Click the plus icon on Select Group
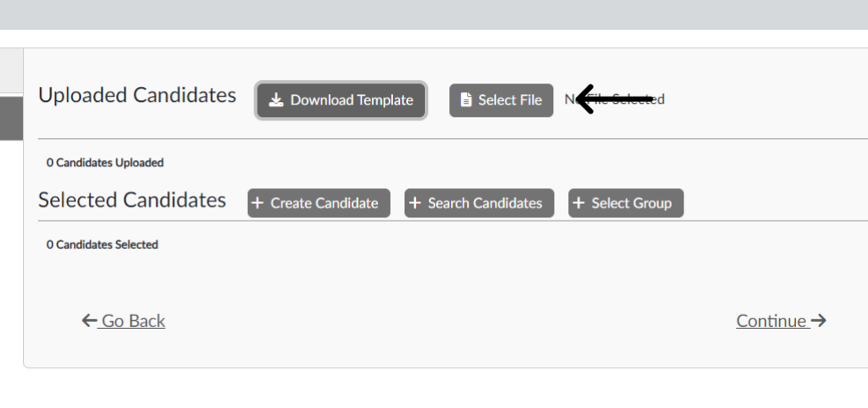Viewport: 868px width, 408px height. point(579,203)
